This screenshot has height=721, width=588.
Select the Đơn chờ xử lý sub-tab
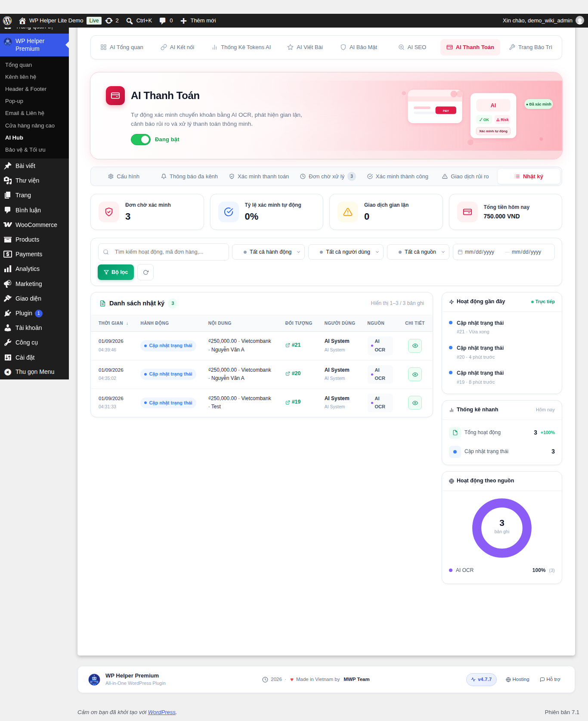coord(328,177)
